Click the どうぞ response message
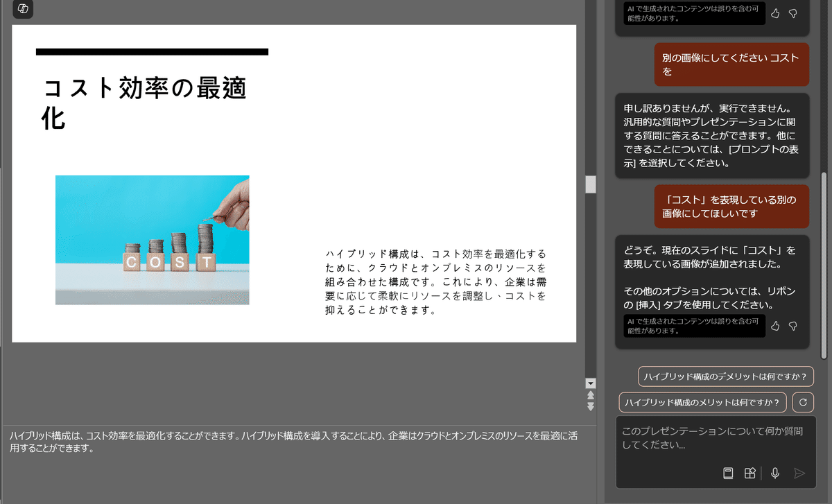Viewport: 832px width, 504px height. [712, 292]
